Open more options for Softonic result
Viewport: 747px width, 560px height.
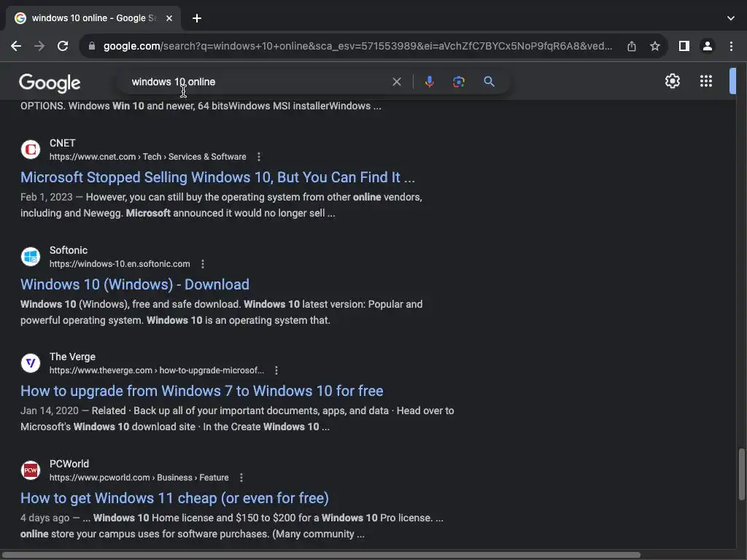click(203, 264)
